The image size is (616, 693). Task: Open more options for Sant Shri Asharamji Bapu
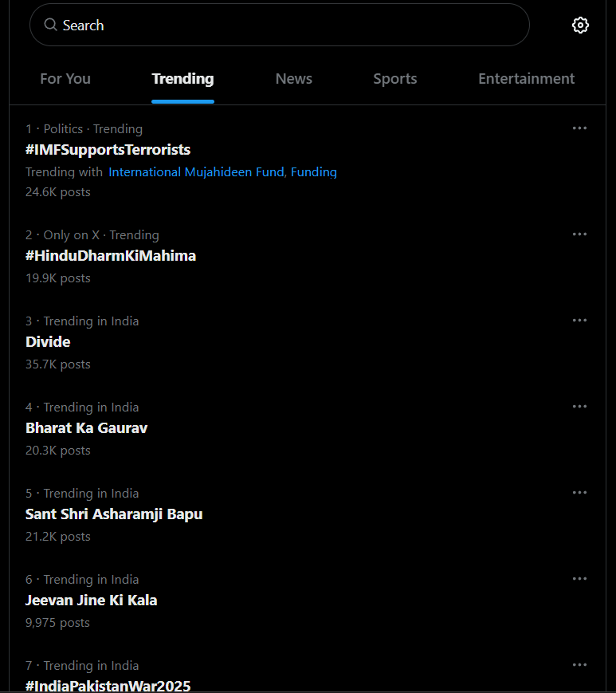pos(579,493)
